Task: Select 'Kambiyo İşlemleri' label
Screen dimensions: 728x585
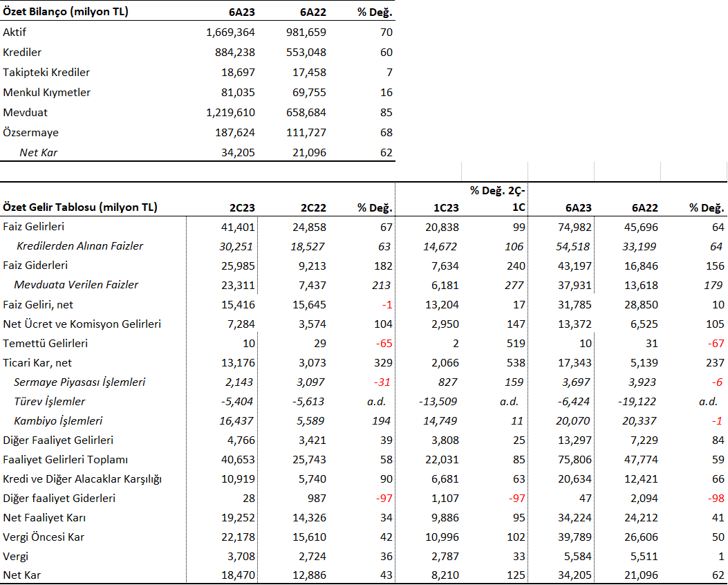Action: pyautogui.click(x=58, y=421)
